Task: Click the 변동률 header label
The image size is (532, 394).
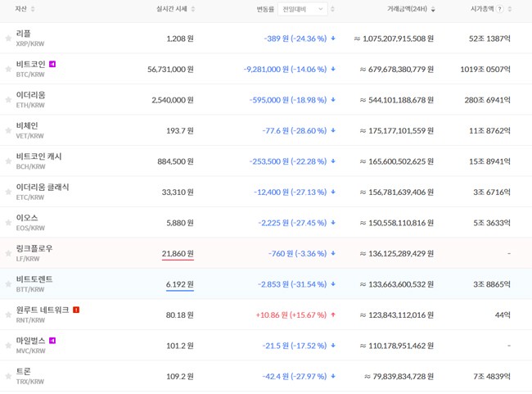Action: pos(265,9)
